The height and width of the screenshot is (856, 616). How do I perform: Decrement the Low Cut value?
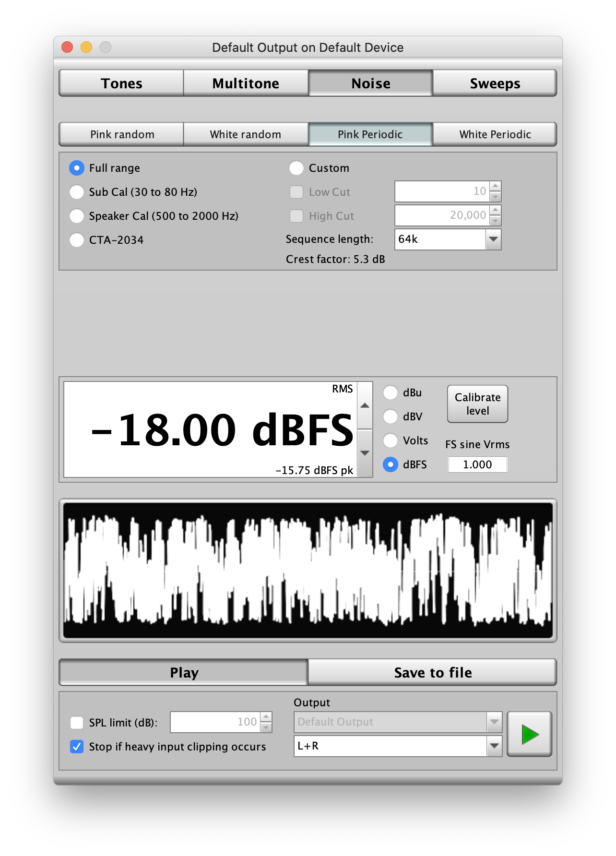pos(496,197)
